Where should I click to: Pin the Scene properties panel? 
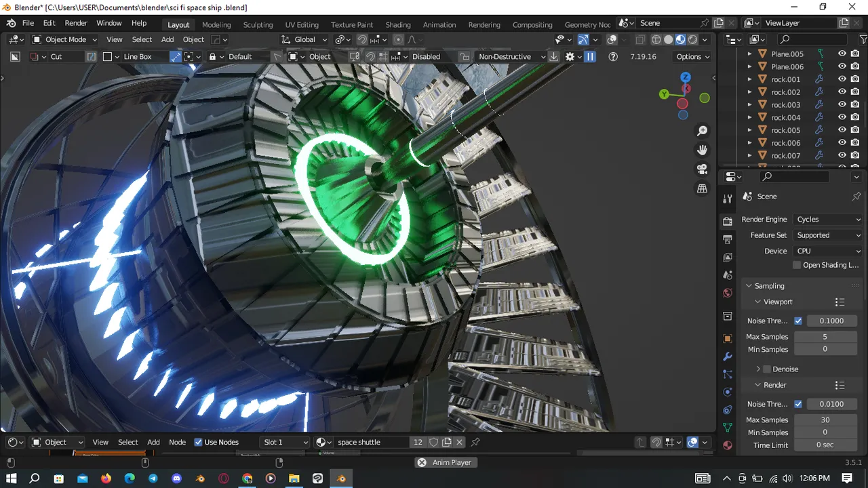pyautogui.click(x=856, y=196)
